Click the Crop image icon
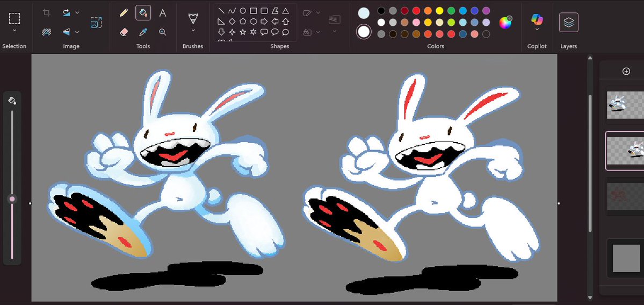The image size is (644, 305). click(x=46, y=13)
